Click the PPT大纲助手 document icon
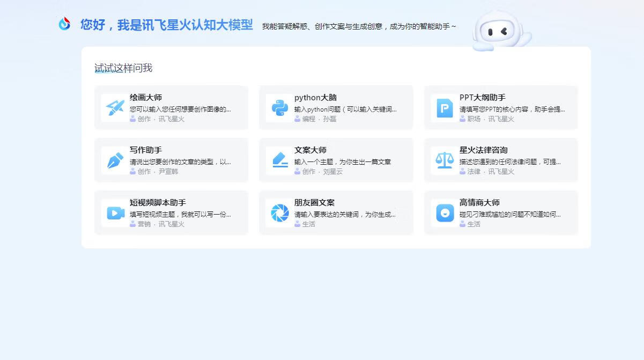 coord(445,108)
